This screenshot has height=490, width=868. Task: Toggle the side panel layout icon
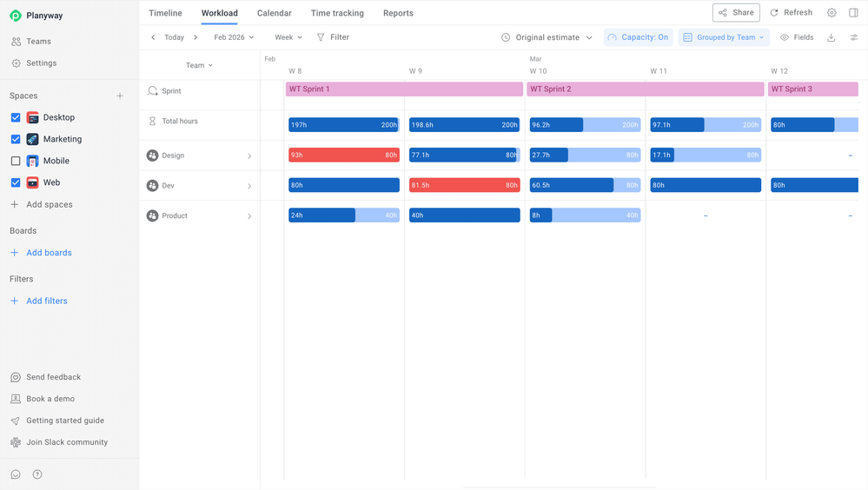[x=853, y=13]
